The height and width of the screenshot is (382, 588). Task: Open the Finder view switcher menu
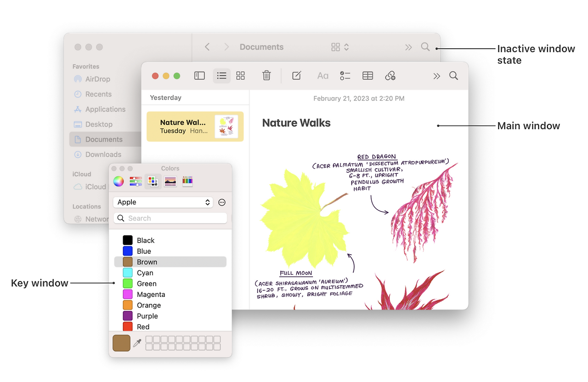(x=340, y=47)
